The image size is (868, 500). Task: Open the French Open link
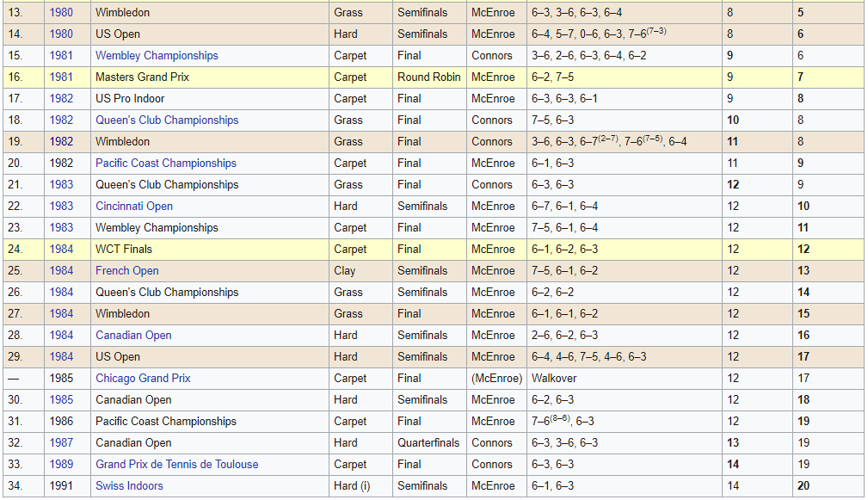point(127,271)
